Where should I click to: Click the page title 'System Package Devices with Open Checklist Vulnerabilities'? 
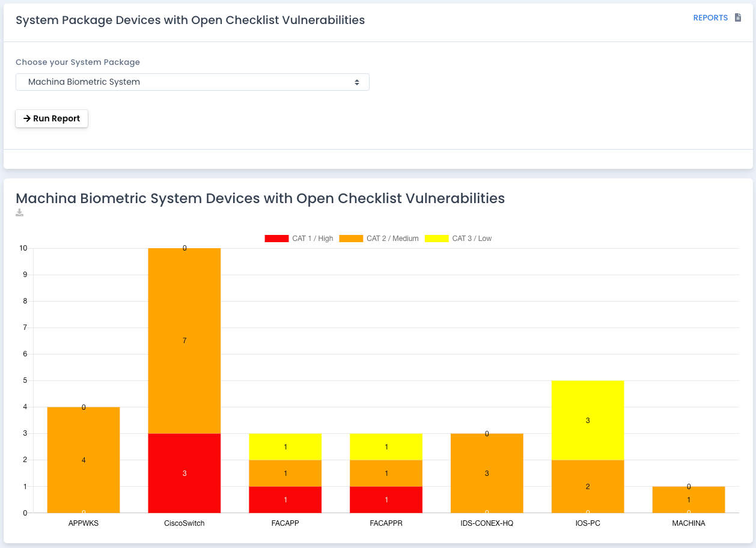(x=190, y=20)
